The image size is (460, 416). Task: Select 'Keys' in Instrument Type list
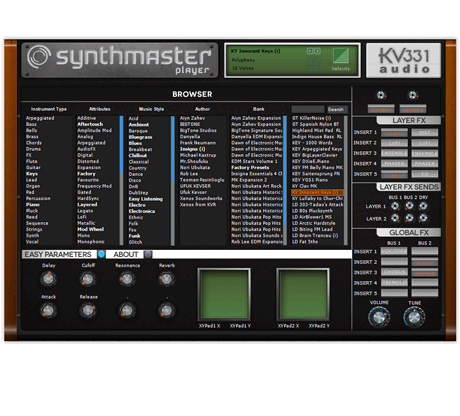coord(32,174)
